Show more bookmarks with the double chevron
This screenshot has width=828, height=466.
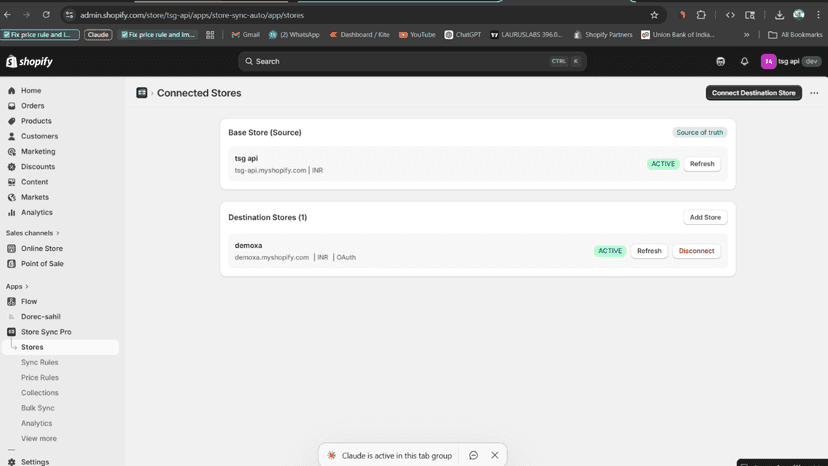(746, 34)
